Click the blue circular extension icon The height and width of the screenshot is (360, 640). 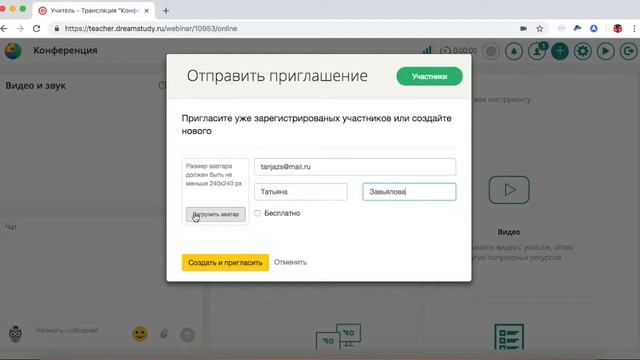pos(594,29)
